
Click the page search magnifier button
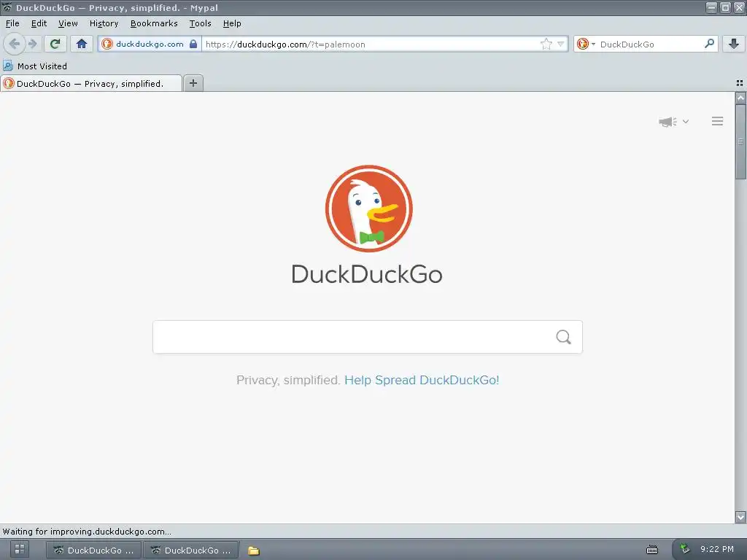564,337
